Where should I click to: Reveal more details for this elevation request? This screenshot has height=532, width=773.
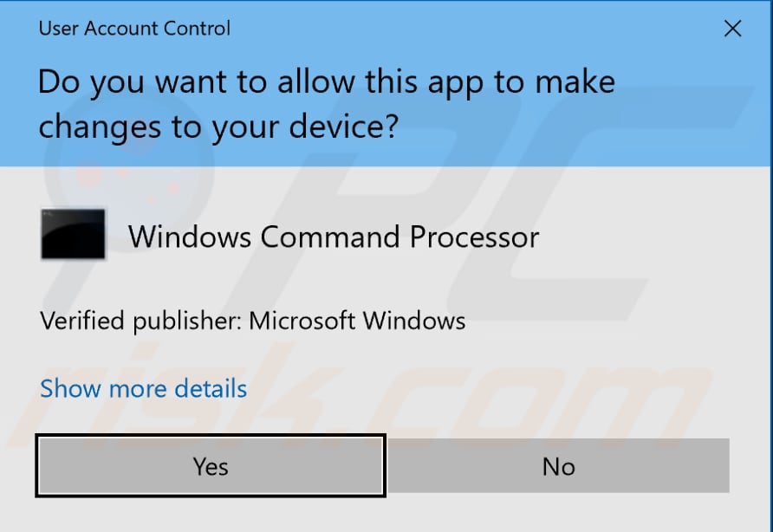point(142,388)
